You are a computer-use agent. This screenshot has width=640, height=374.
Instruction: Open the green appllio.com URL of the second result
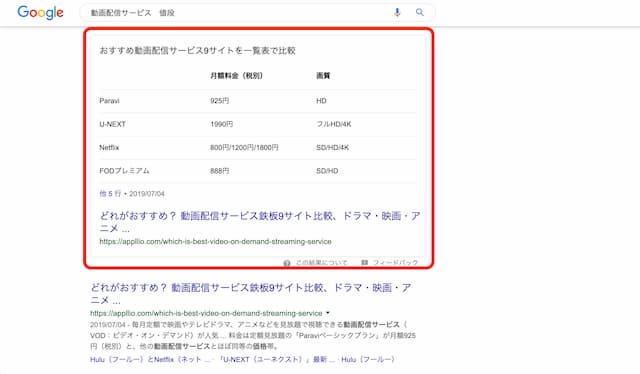coord(206,313)
